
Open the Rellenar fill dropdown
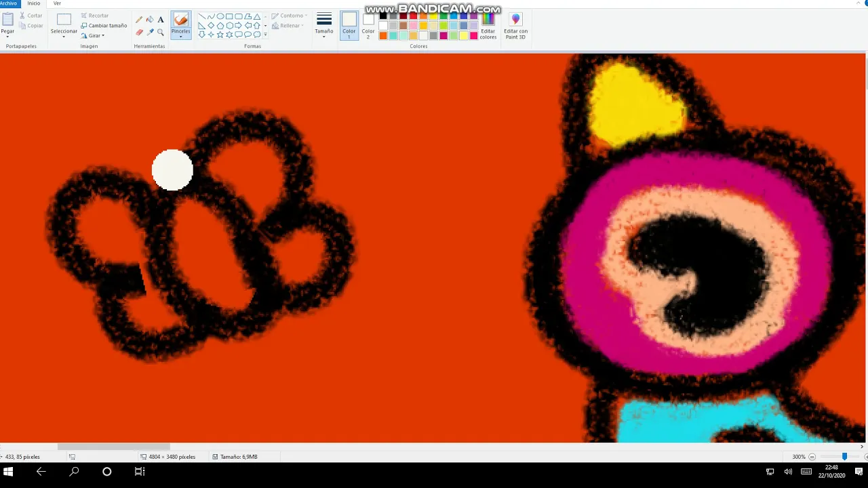click(x=288, y=26)
